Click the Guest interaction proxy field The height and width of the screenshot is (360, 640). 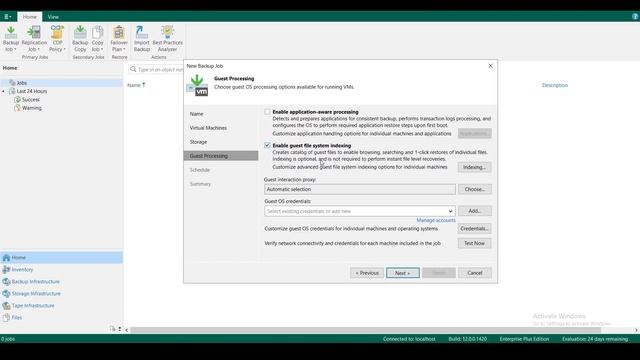[x=360, y=189]
